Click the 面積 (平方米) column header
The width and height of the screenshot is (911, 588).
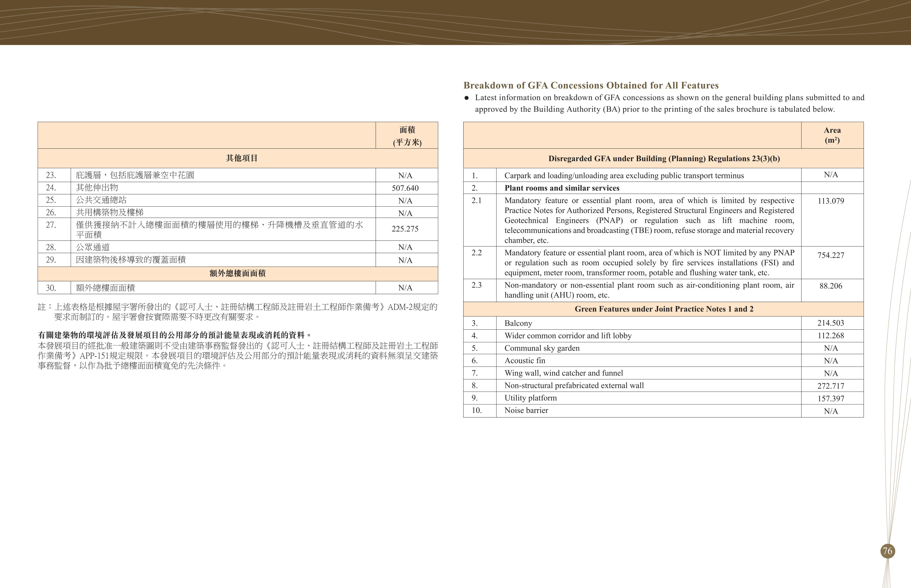tap(407, 136)
